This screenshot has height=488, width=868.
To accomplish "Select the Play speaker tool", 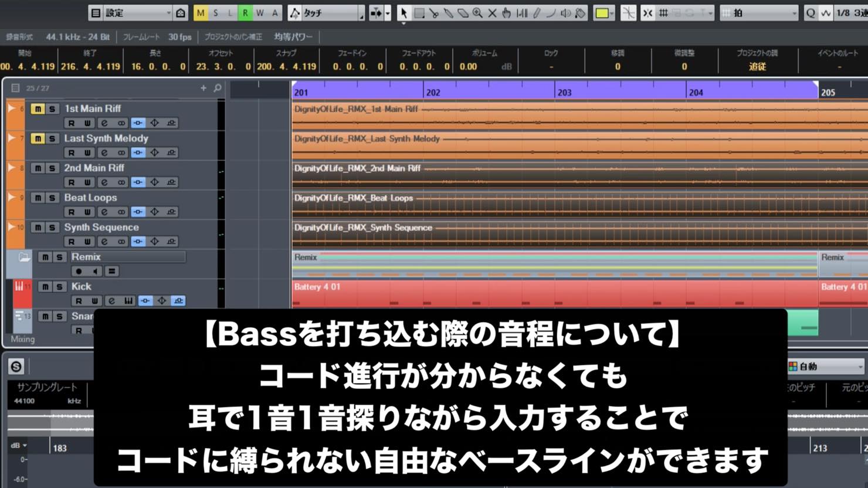I will 565,13.
